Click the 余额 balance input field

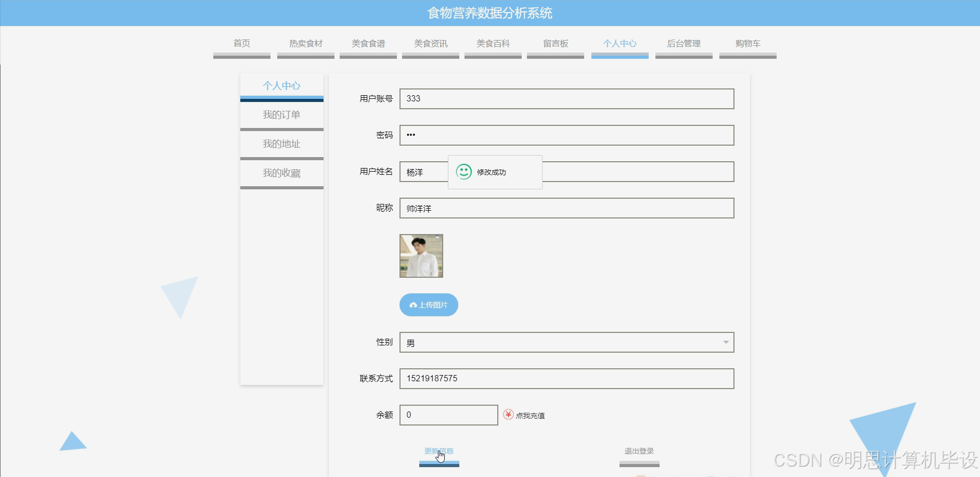point(449,415)
